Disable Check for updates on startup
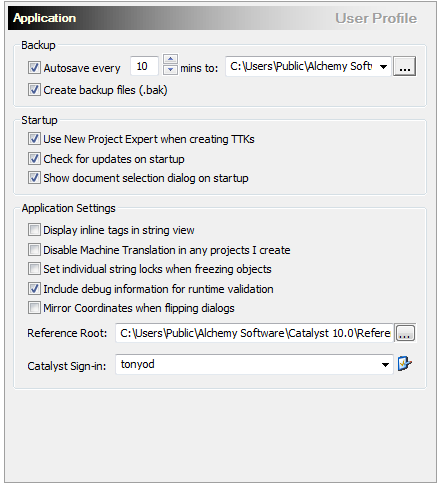442x489 pixels. click(x=34, y=159)
